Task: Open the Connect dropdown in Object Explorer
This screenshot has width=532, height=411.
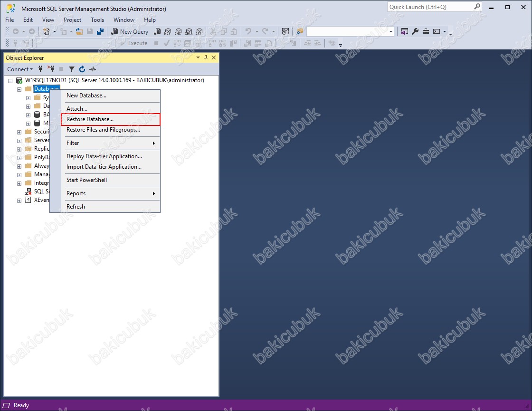Action: click(20, 69)
